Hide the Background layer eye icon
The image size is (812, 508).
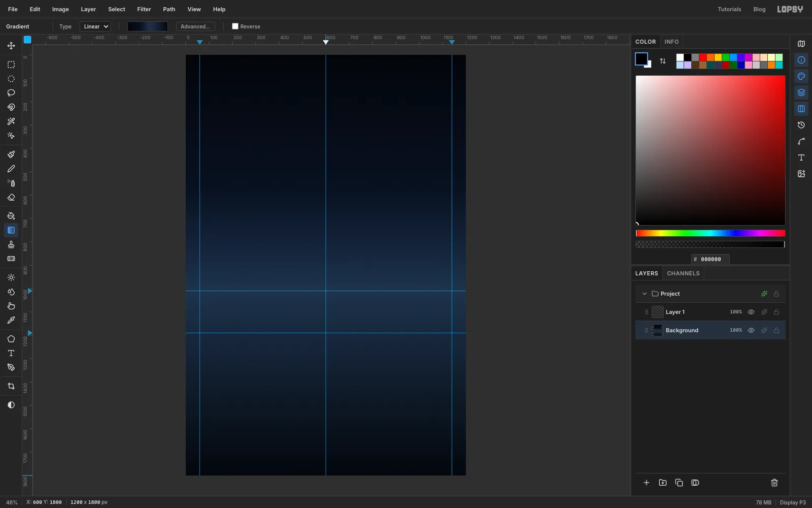[x=751, y=330]
